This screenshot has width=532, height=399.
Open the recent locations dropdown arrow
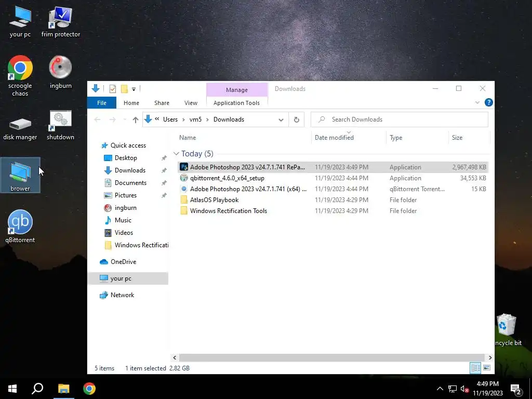point(125,119)
